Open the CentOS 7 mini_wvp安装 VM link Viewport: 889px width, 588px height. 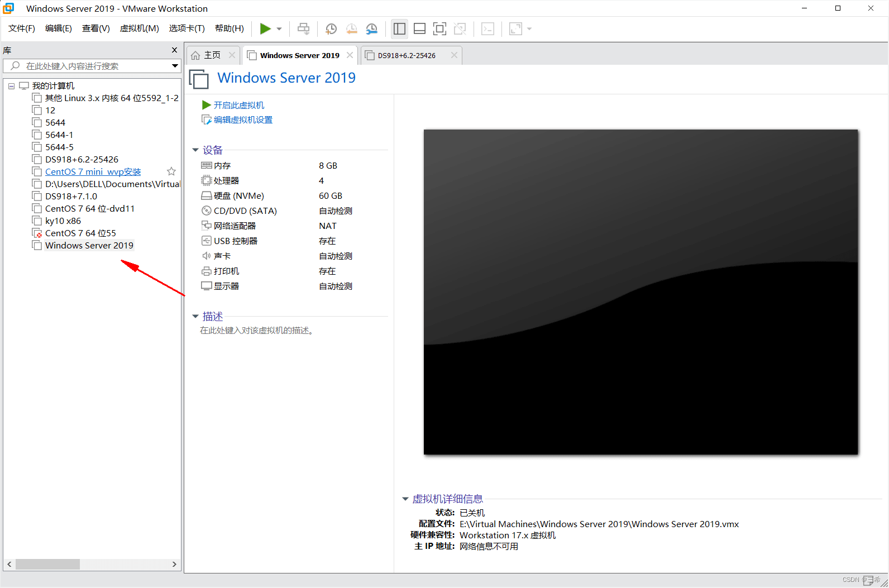tap(93, 172)
